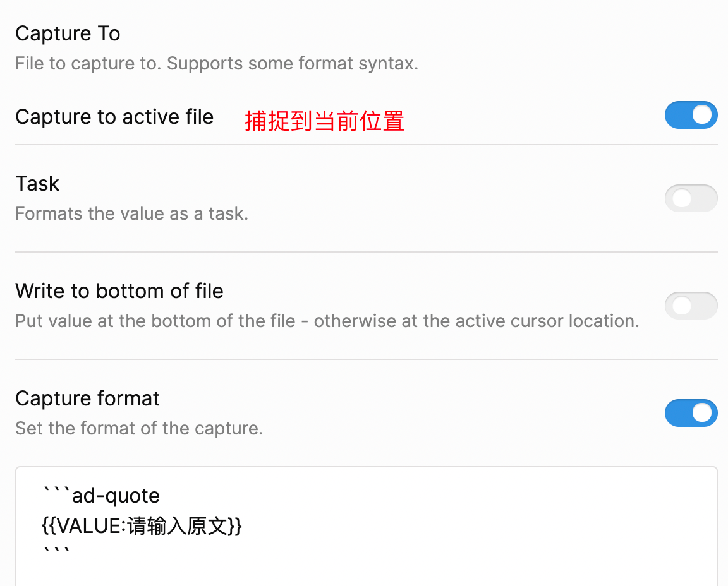Click the Task setting label
728x586 pixels.
point(37,184)
